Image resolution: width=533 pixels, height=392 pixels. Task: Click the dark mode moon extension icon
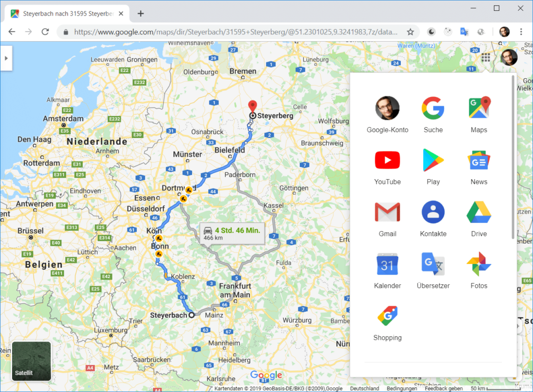click(432, 32)
